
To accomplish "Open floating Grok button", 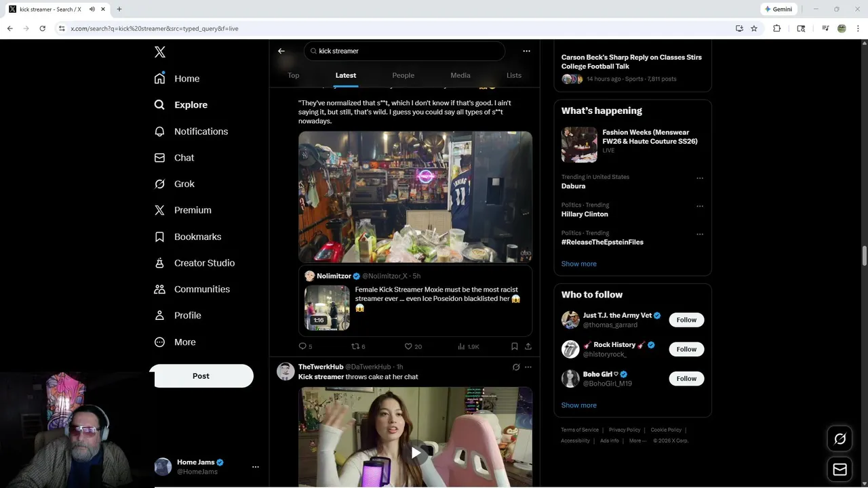I will click(840, 439).
